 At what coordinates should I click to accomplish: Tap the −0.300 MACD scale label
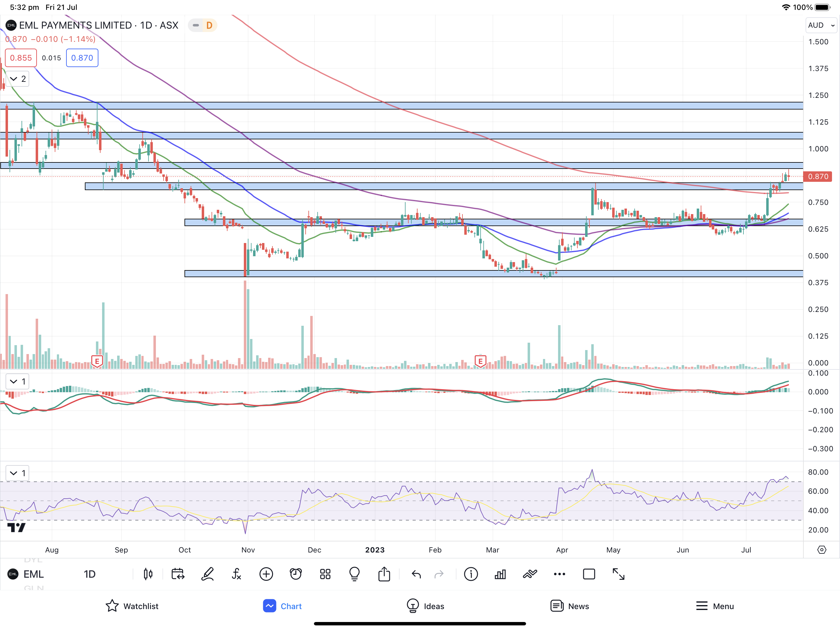[820, 449]
